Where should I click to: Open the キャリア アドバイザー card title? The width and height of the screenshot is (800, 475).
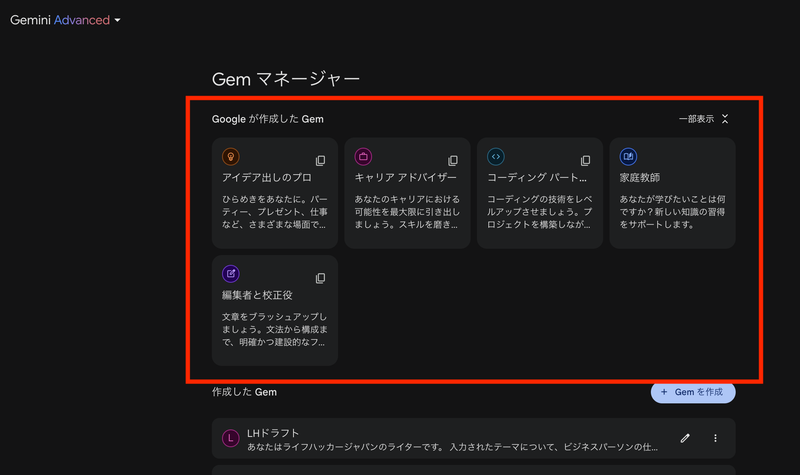click(406, 178)
